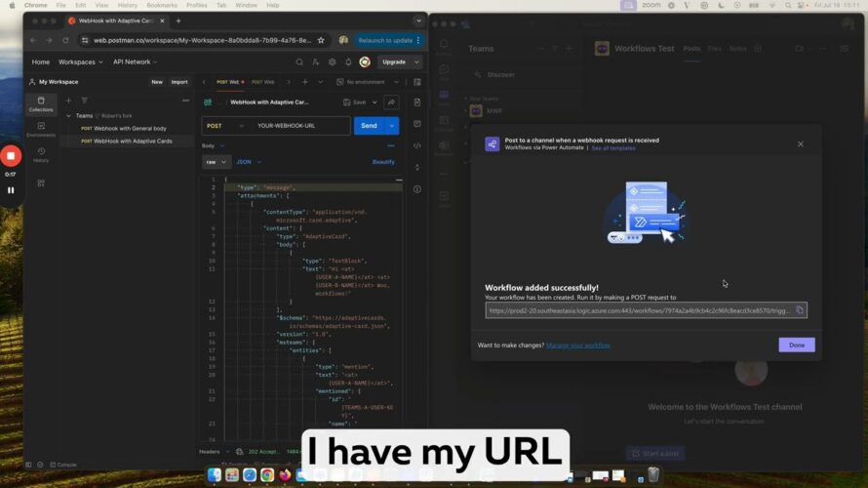Click Beautify in body editor
The height and width of the screenshot is (488, 868).
point(383,162)
